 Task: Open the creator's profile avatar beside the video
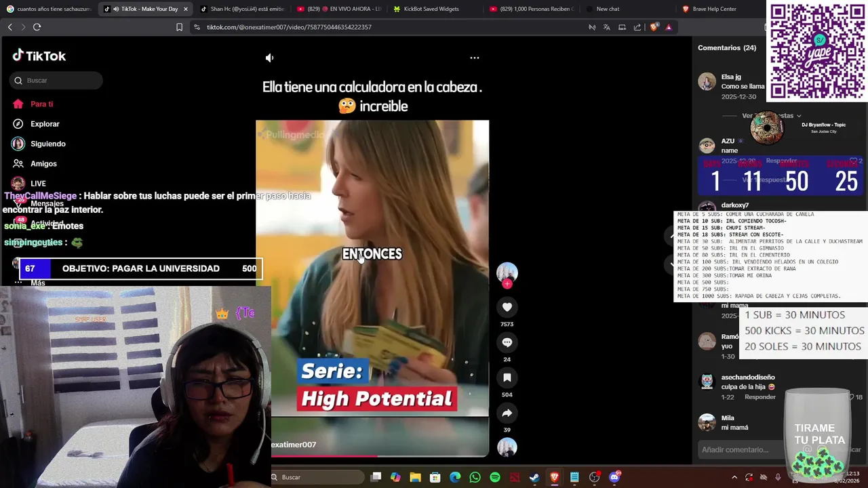click(x=507, y=272)
